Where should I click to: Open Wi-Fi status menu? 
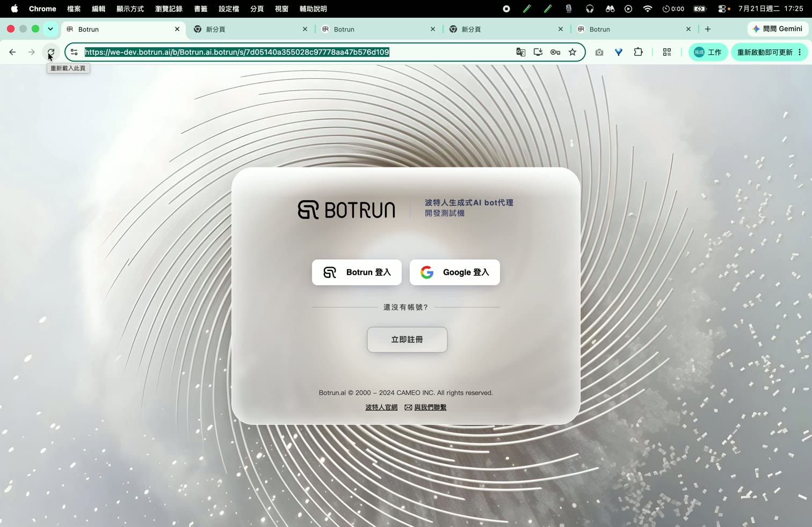(648, 9)
